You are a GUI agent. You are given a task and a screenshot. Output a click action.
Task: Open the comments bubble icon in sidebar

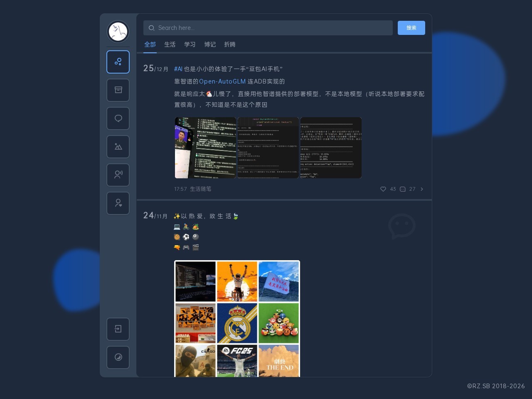pyautogui.click(x=118, y=118)
